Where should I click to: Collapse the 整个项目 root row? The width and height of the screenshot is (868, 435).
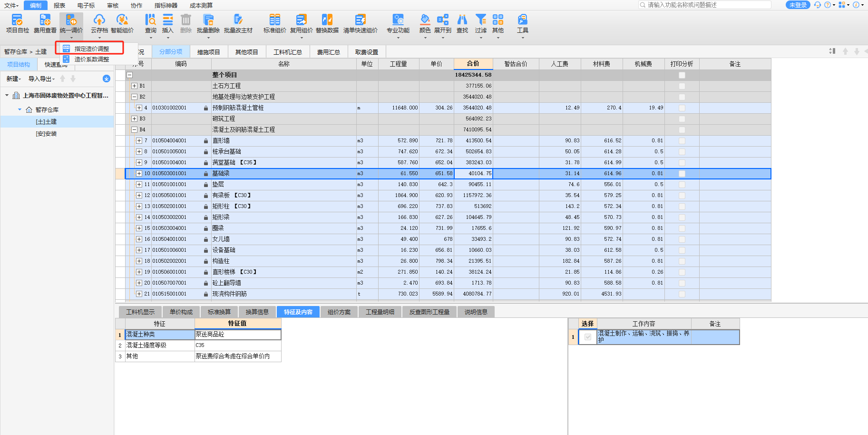(x=129, y=75)
